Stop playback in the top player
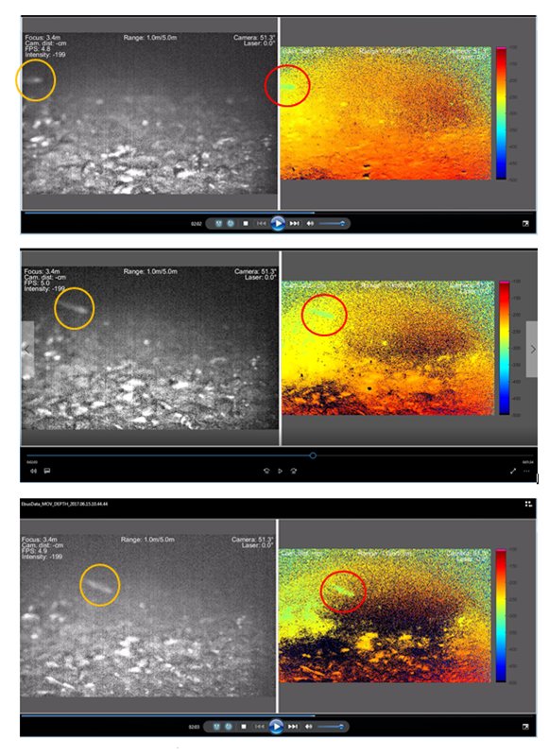 click(x=246, y=224)
